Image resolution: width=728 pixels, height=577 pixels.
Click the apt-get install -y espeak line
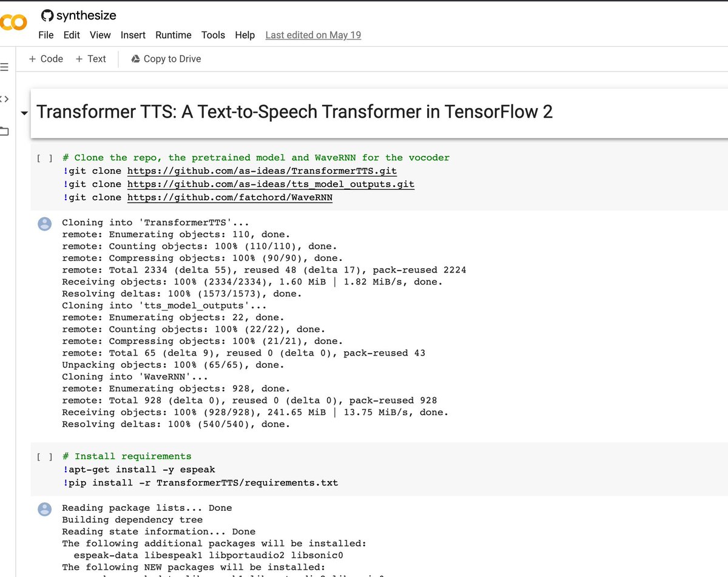pos(138,470)
